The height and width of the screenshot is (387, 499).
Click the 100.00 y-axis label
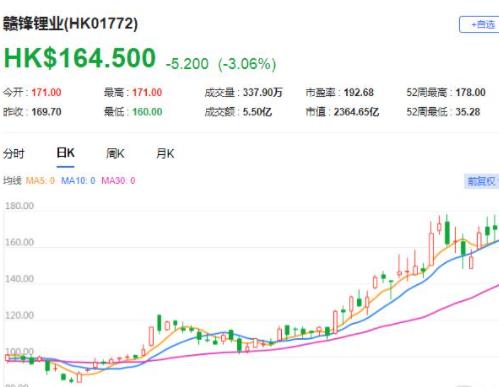pyautogui.click(x=19, y=351)
